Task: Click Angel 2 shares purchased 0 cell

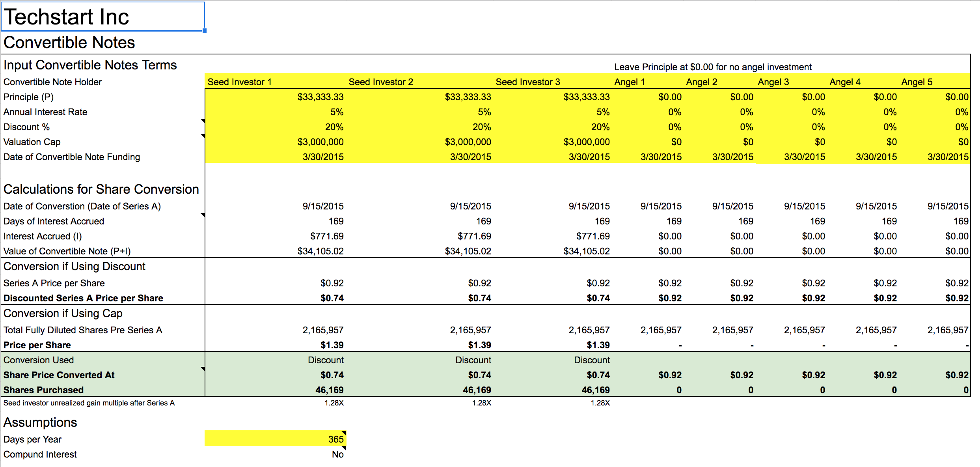Action: point(751,390)
